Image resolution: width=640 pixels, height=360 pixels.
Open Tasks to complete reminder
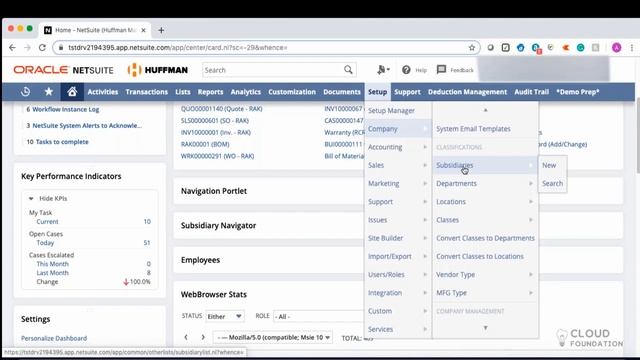62,142
